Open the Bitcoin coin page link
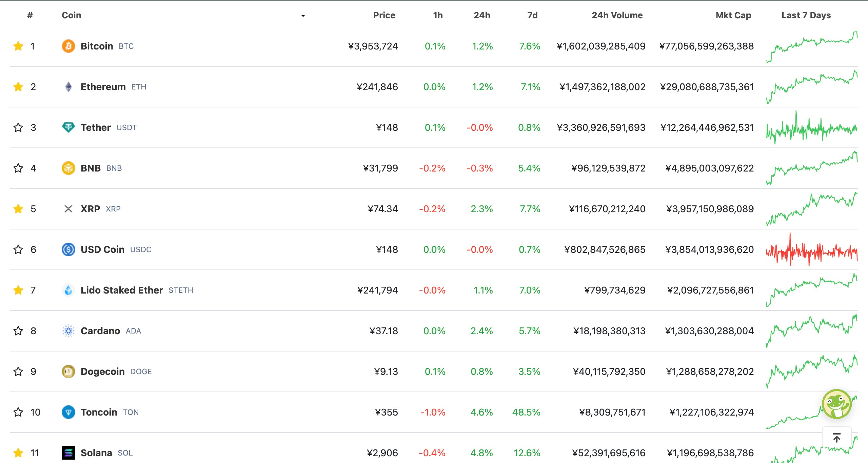Screen dimensions: 868x463 (x=97, y=46)
